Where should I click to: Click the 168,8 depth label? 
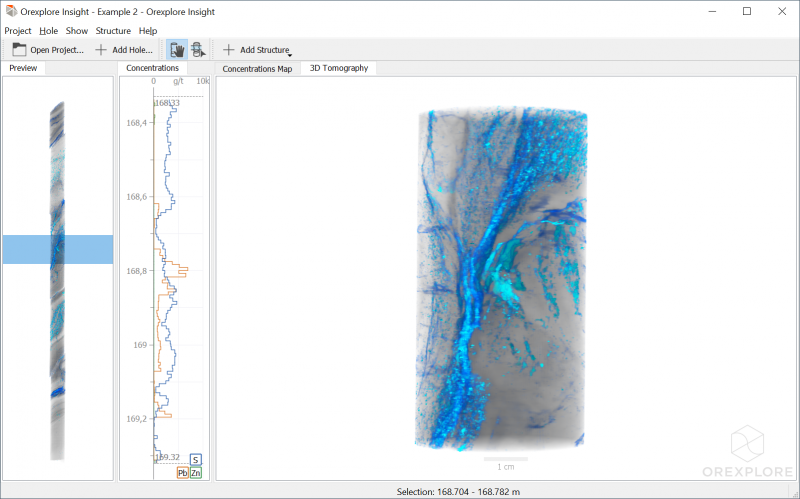[137, 271]
